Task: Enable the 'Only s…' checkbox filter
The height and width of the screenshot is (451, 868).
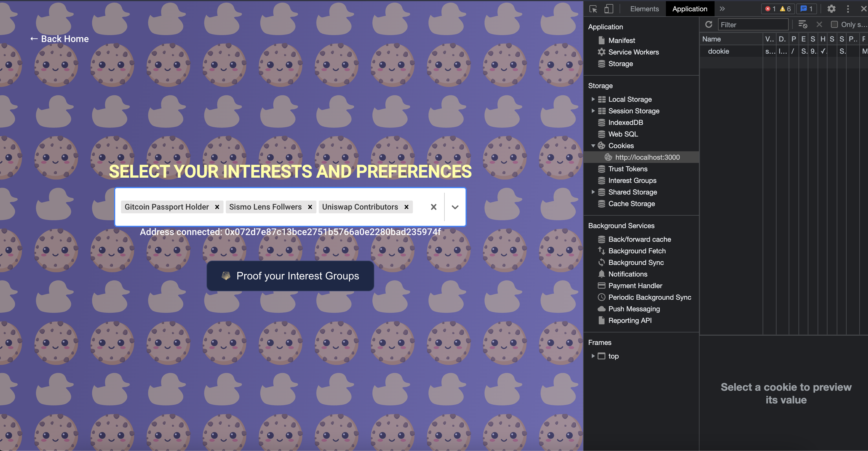Action: [x=834, y=25]
